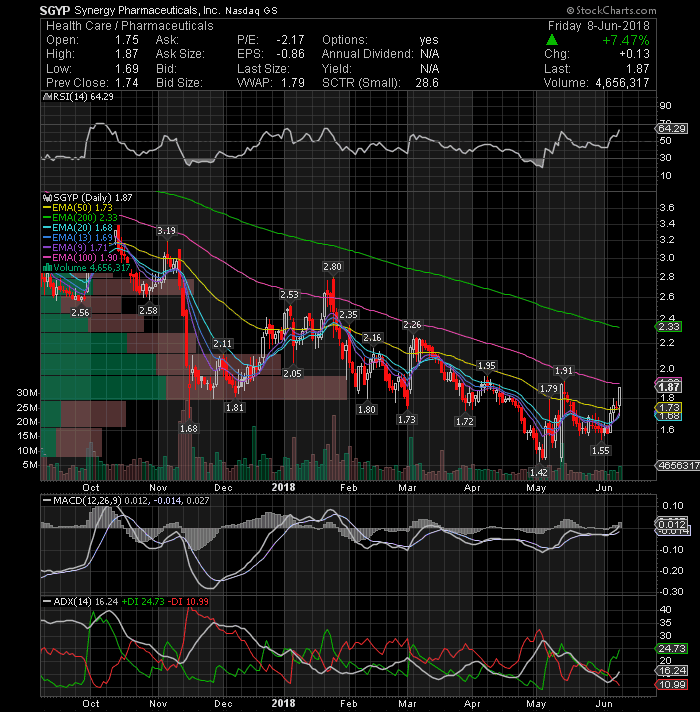
Task: Click the ADX(14) 16.24 indicator label
Action: click(x=81, y=602)
